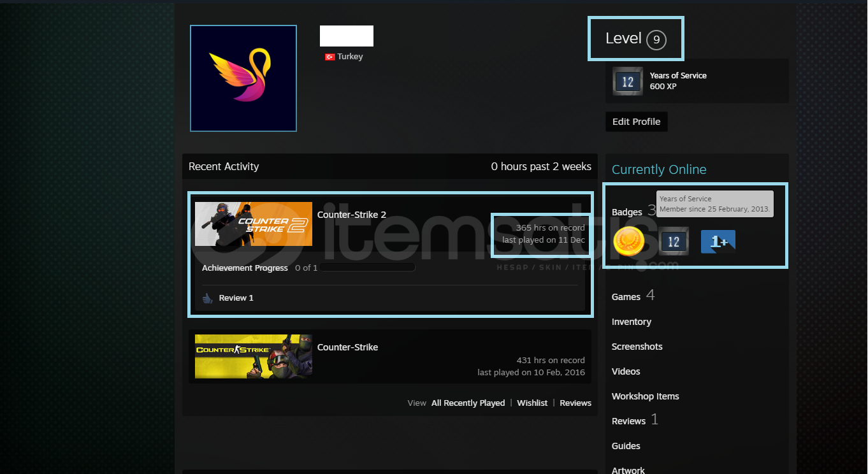Open the Counter-Strike 2 title link
Image resolution: width=868 pixels, height=474 pixels.
point(352,215)
